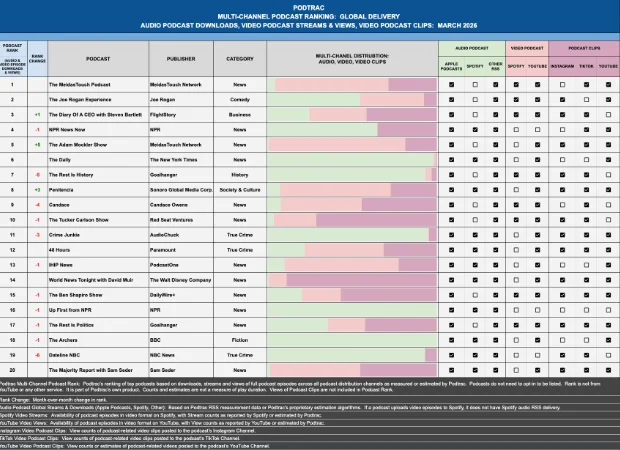Select The Diary Of A CEO podcast name
620x450 pixels.
pyautogui.click(x=95, y=115)
